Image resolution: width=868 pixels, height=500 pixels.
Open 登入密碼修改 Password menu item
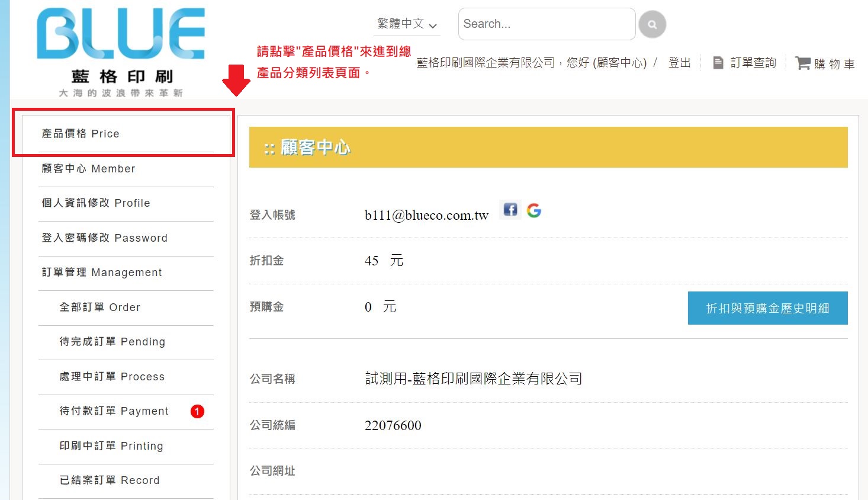126,238
